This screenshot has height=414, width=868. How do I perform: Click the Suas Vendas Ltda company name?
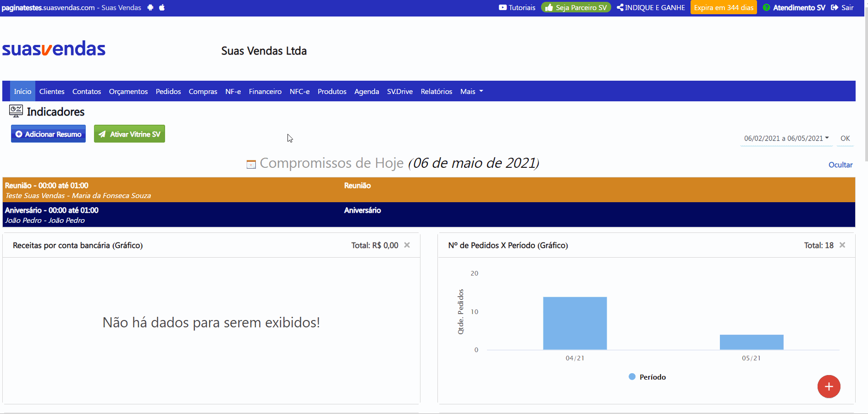click(x=264, y=51)
